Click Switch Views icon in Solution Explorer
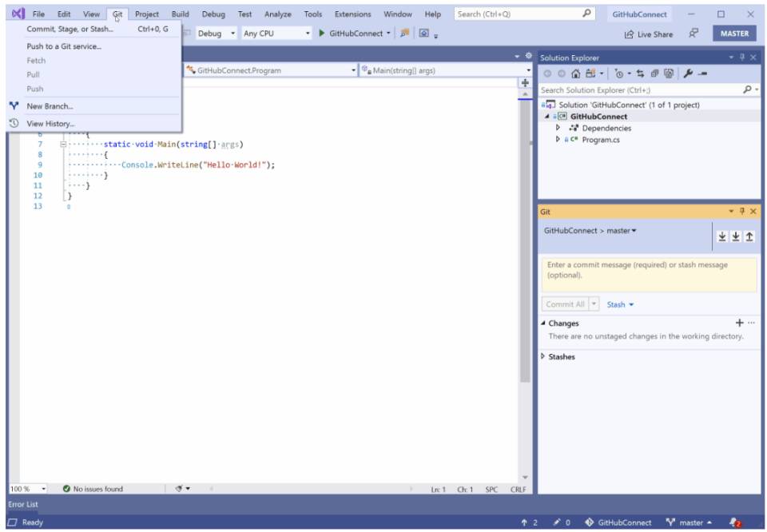Image resolution: width=767 pixels, height=532 pixels. click(x=590, y=73)
